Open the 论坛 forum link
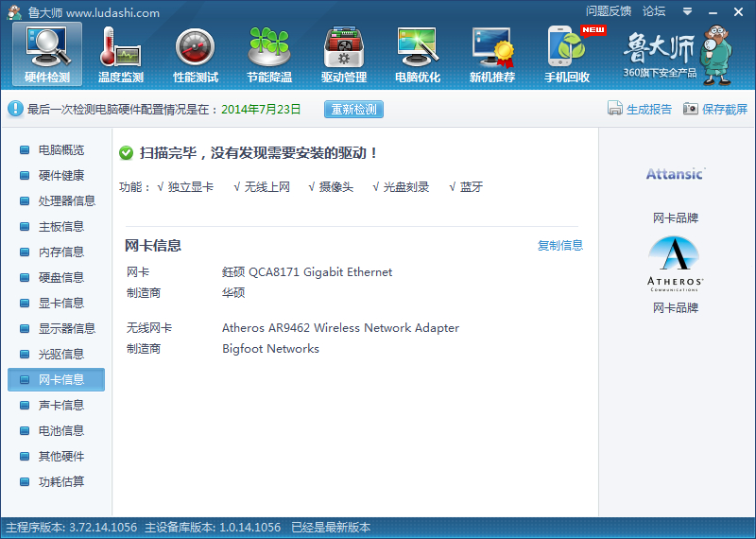 (x=654, y=11)
